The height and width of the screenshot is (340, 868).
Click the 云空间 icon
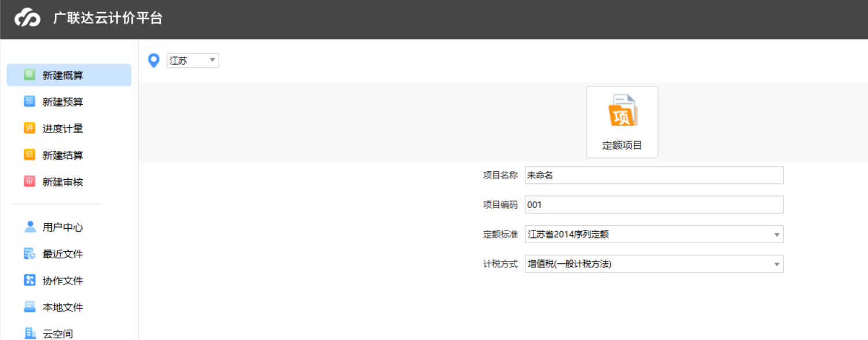coord(30,333)
